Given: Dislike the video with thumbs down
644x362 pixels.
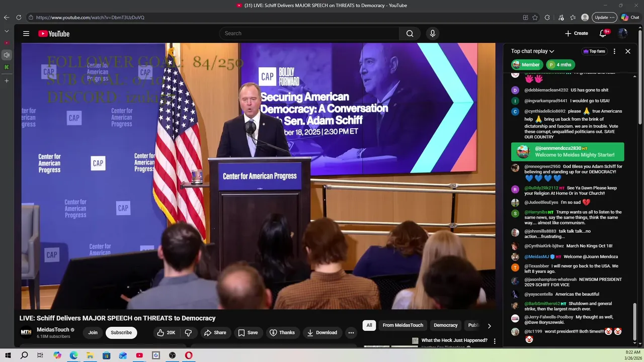Looking at the screenshot, I should pyautogui.click(x=188, y=332).
